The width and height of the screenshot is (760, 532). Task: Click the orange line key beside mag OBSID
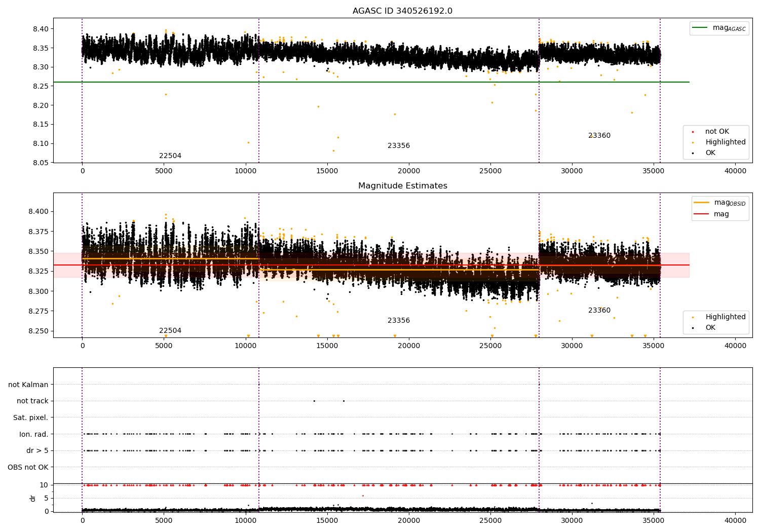pyautogui.click(x=701, y=203)
